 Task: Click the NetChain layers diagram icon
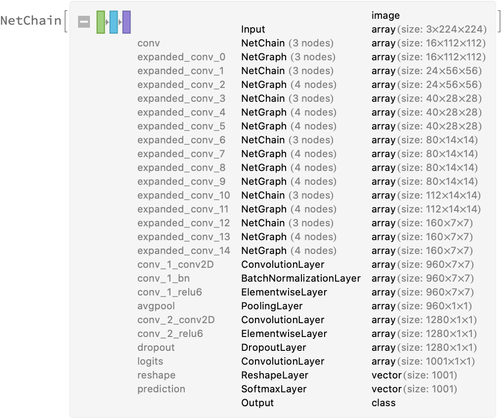[x=114, y=22]
